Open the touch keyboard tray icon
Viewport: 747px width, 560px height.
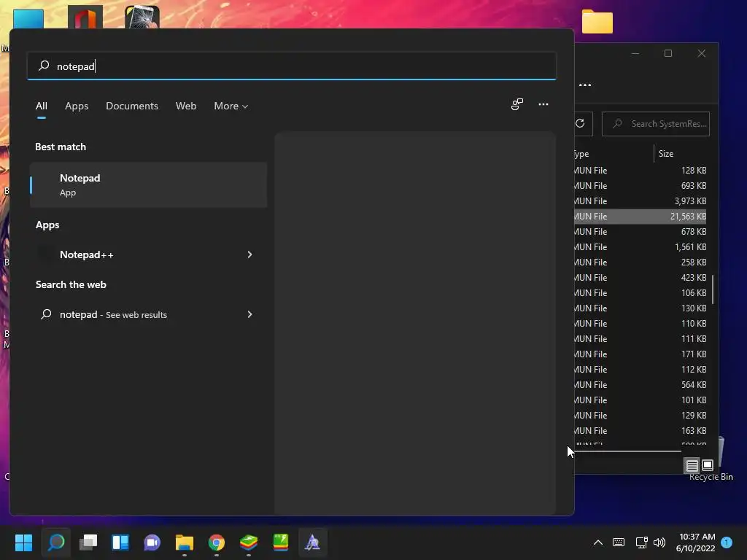619,542
